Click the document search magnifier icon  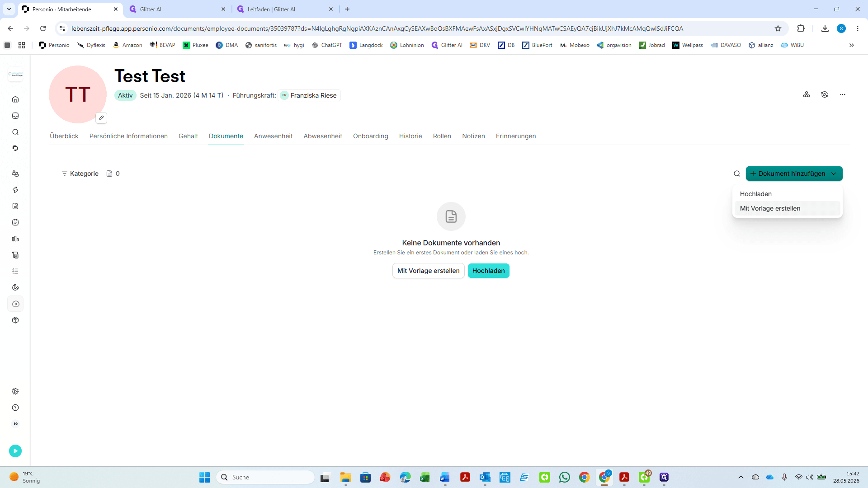[x=737, y=174]
